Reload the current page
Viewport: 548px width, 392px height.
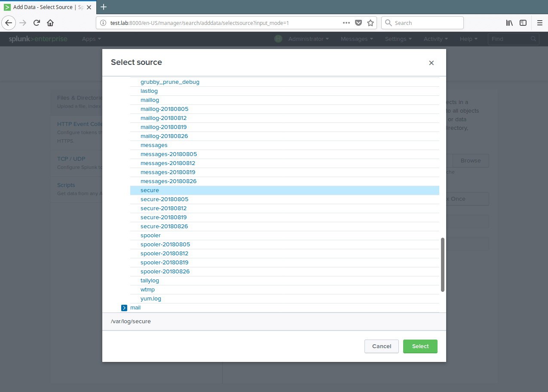tap(37, 23)
